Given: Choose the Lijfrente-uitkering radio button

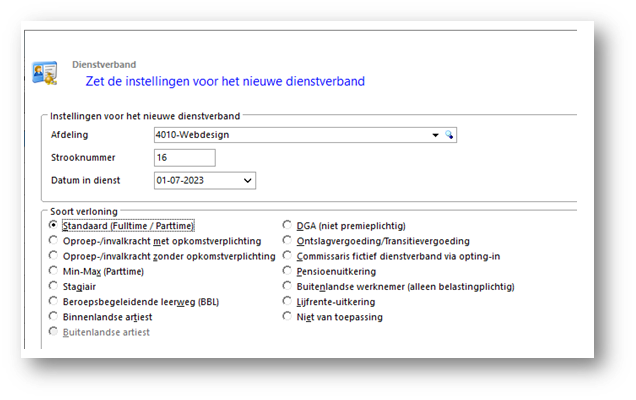Looking at the screenshot, I should pos(287,301).
